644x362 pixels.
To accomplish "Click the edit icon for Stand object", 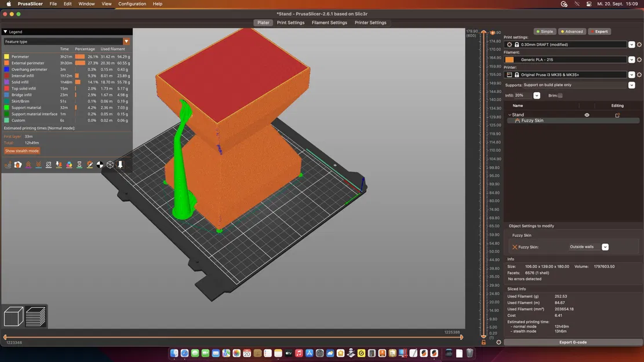I will [x=617, y=115].
